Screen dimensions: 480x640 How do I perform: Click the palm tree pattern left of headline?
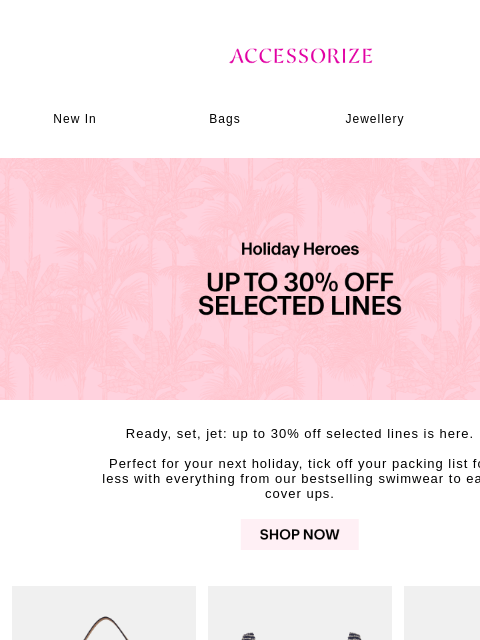[98, 278]
